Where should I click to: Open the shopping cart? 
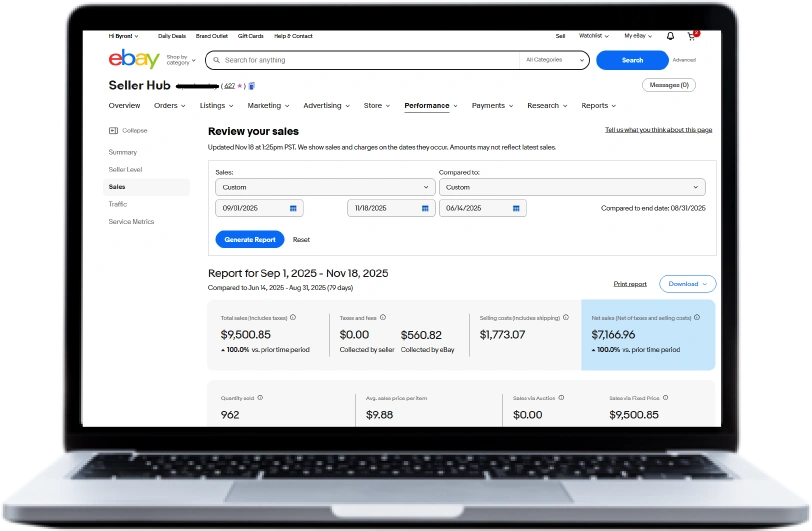click(692, 36)
